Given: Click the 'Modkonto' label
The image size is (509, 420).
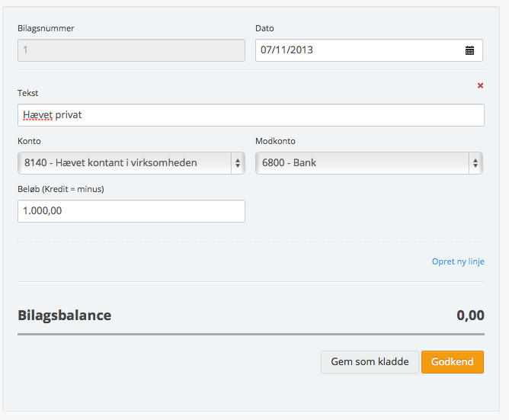Looking at the screenshot, I should point(275,142).
